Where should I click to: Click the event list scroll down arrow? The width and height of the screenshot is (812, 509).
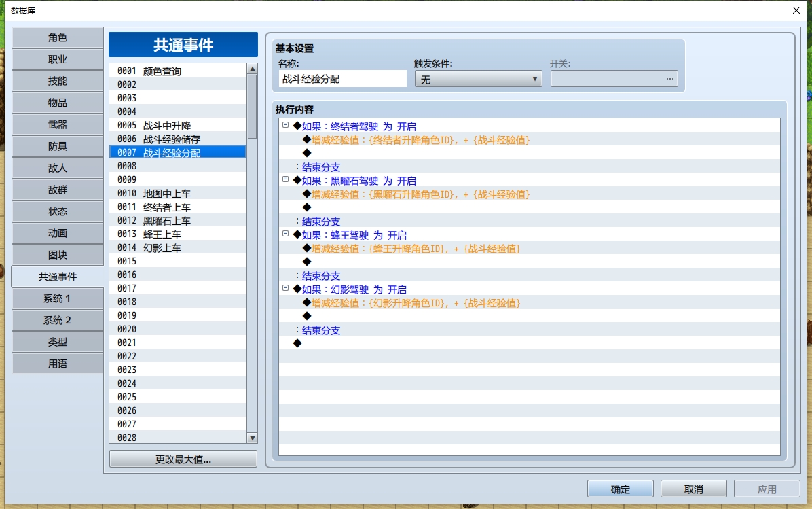[x=252, y=438]
